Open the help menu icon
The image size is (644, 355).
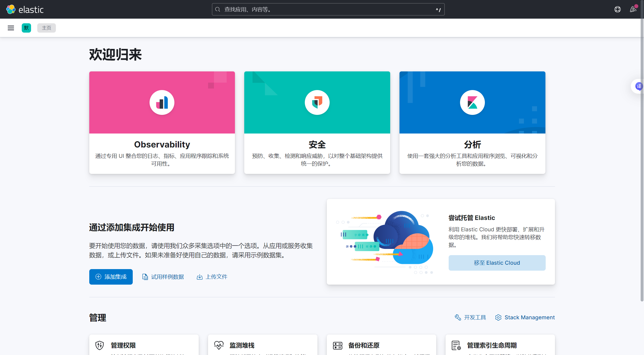click(617, 10)
